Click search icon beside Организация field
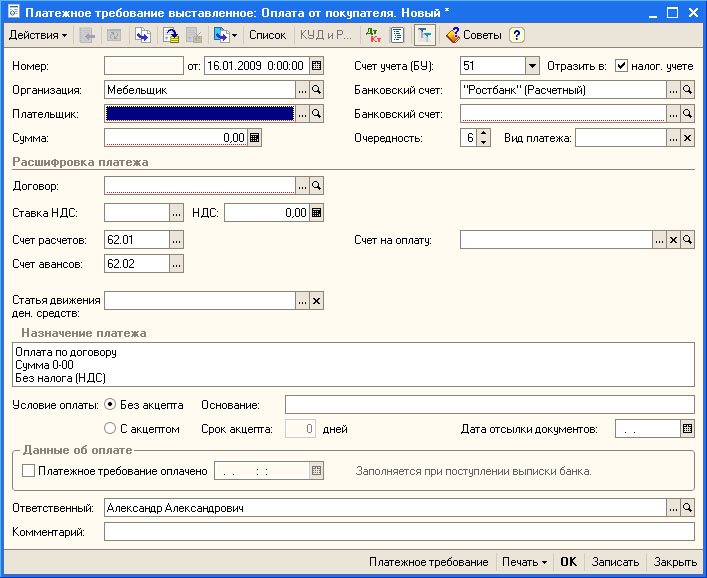 click(x=317, y=90)
